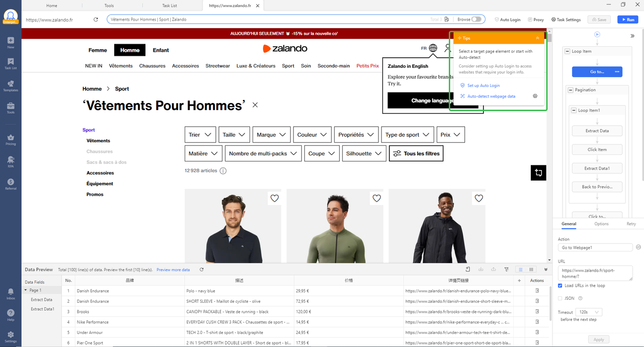This screenshot has width=644, height=347.
Task: Open Chaussures in the category menu
Action: pyautogui.click(x=152, y=66)
